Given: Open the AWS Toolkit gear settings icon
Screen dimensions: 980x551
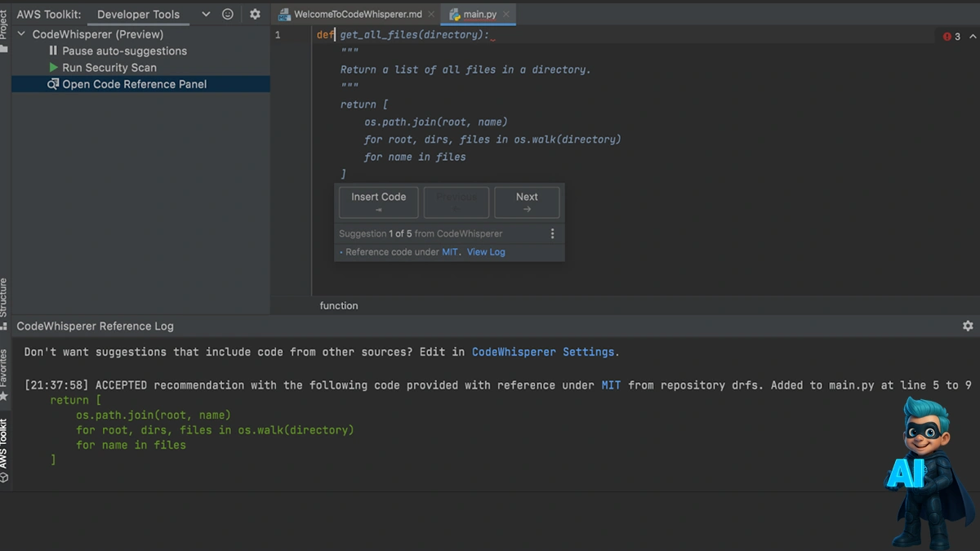Looking at the screenshot, I should point(255,14).
